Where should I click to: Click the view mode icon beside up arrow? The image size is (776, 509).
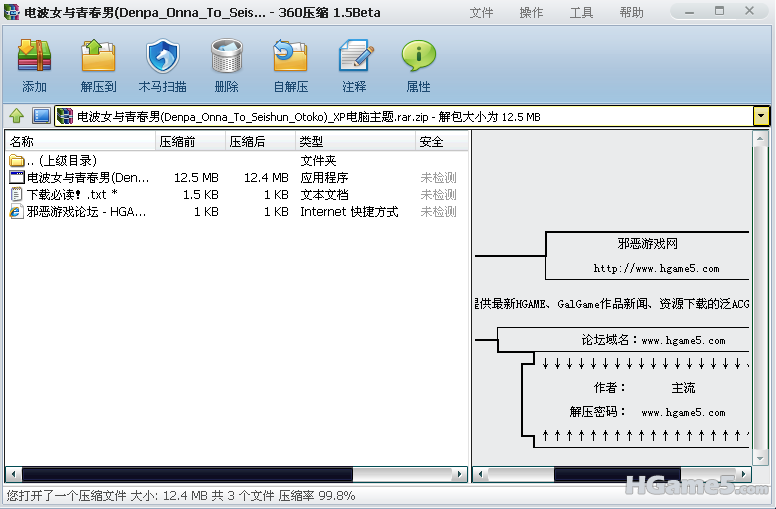41,116
